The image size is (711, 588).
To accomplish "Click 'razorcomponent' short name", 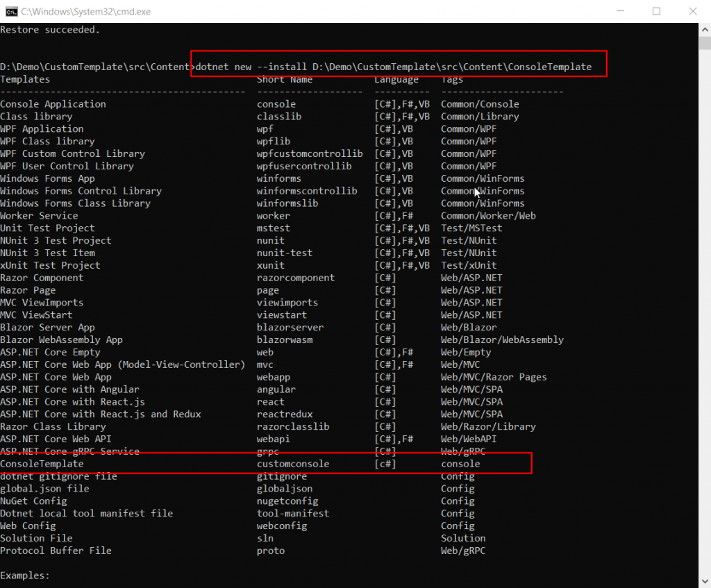I will (296, 278).
